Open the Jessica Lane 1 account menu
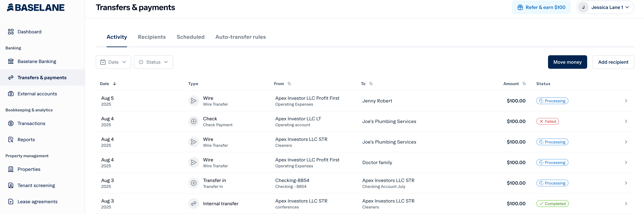Viewport: 644px width, 214px height. (x=605, y=7)
